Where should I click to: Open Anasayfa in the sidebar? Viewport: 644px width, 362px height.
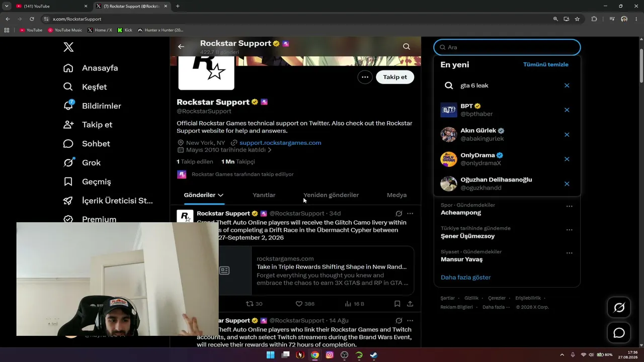click(91, 68)
